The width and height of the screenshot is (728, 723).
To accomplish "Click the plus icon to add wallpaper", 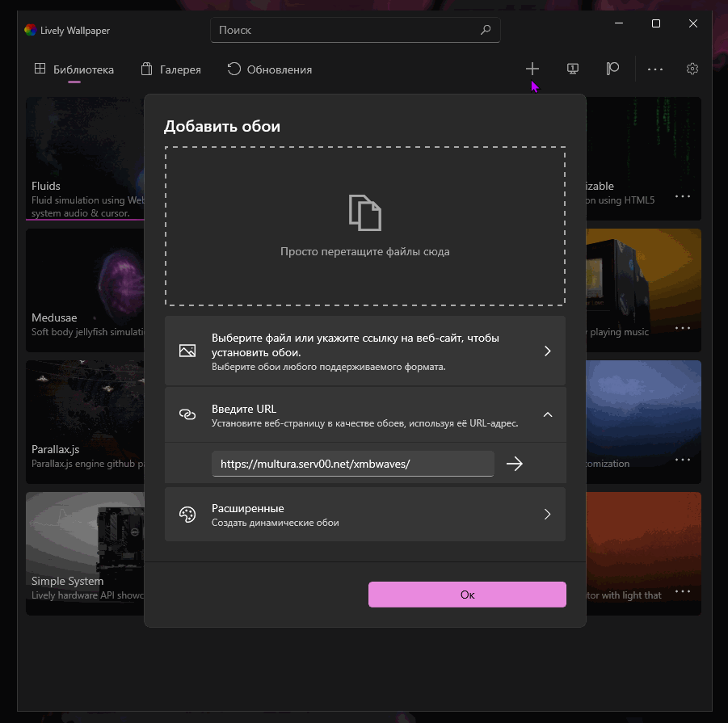I will pos(532,69).
